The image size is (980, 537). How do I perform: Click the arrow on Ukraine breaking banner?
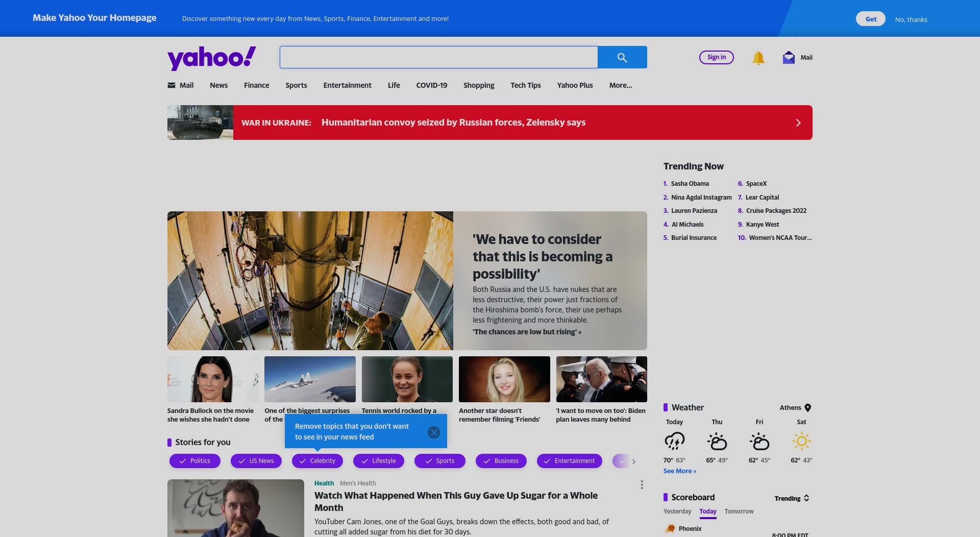click(x=798, y=123)
